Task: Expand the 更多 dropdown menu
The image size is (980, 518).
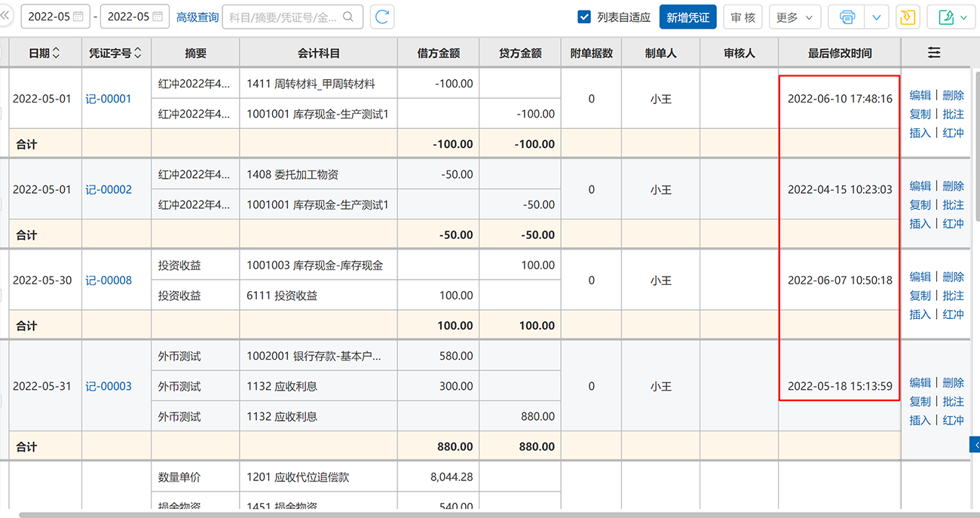Action: pos(795,17)
